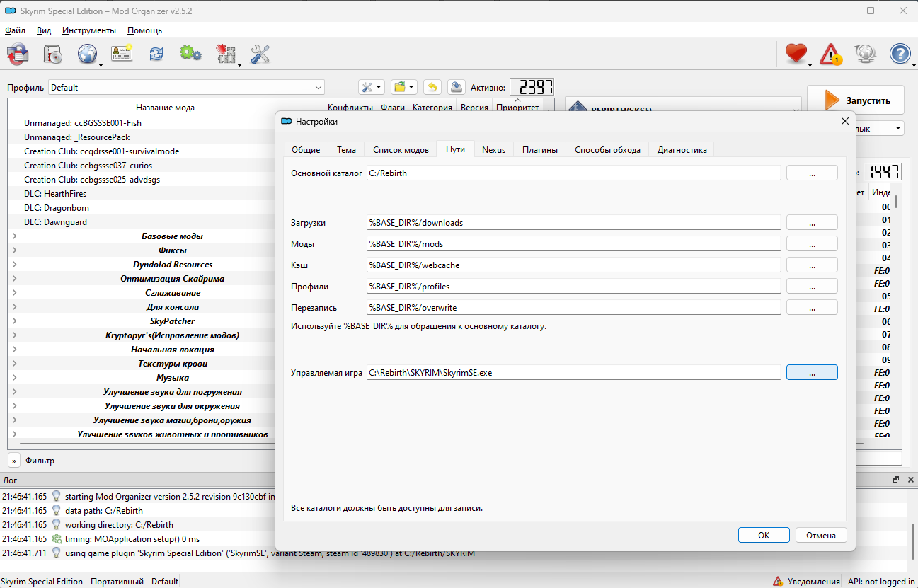Image resolution: width=918 pixels, height=588 pixels.
Task: Click API: not logged in status text
Action: 881,582
